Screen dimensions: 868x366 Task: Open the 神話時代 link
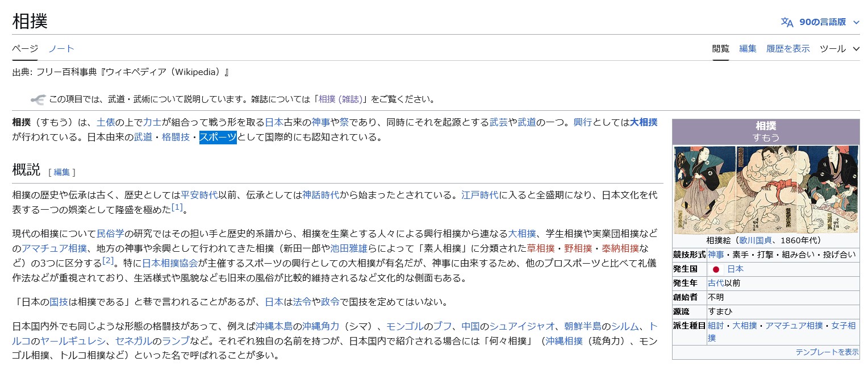click(x=320, y=194)
